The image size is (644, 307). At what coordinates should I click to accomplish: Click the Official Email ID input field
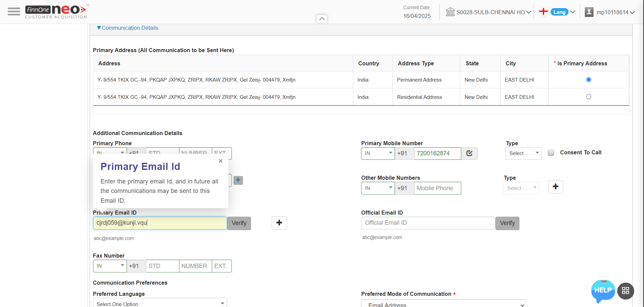[428, 223]
